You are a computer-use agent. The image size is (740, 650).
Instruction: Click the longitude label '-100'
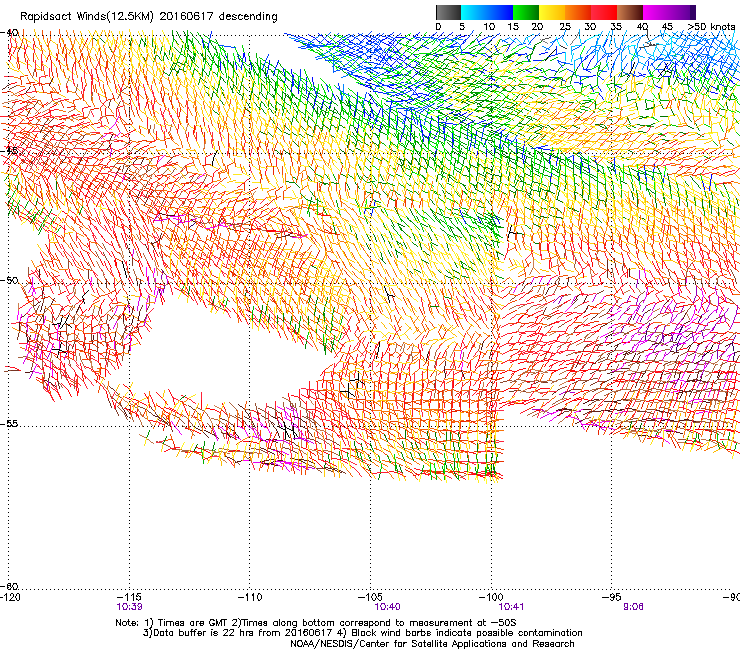pyautogui.click(x=491, y=598)
